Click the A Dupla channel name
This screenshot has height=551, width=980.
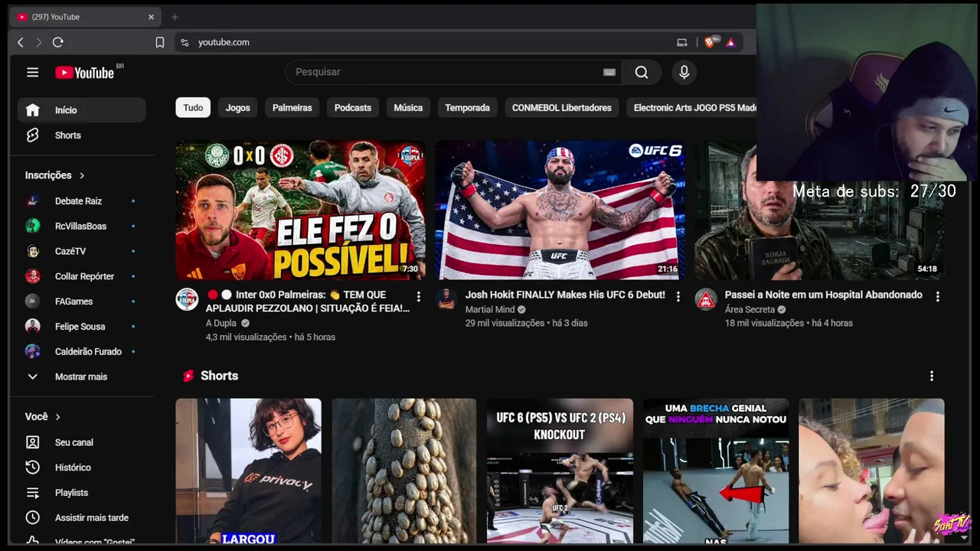coord(221,324)
